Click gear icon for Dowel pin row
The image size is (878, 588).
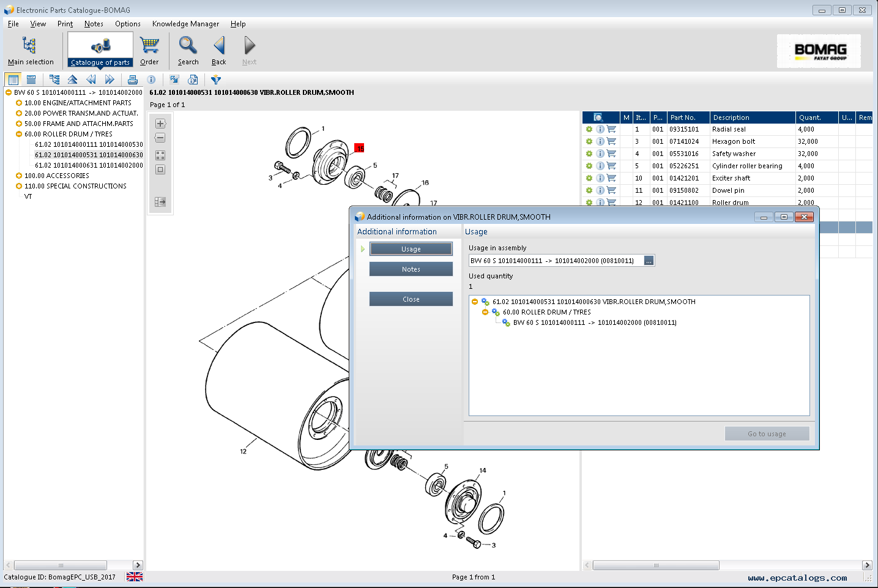tap(589, 190)
